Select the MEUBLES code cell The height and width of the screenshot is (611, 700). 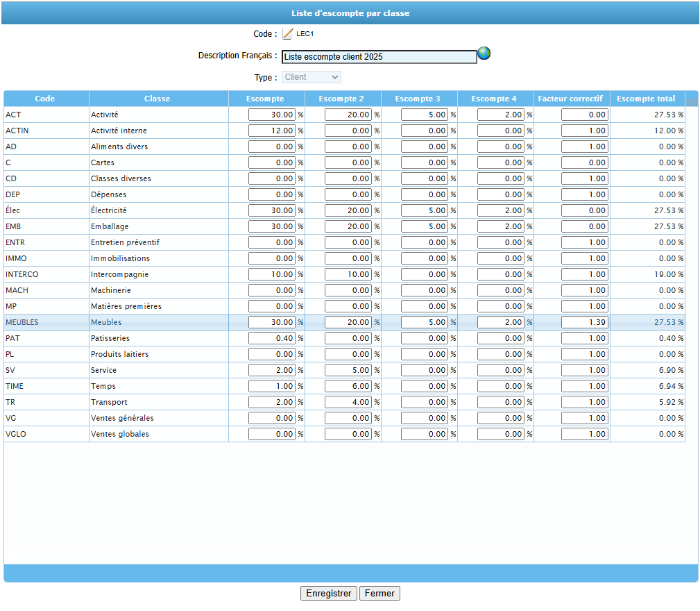click(46, 322)
